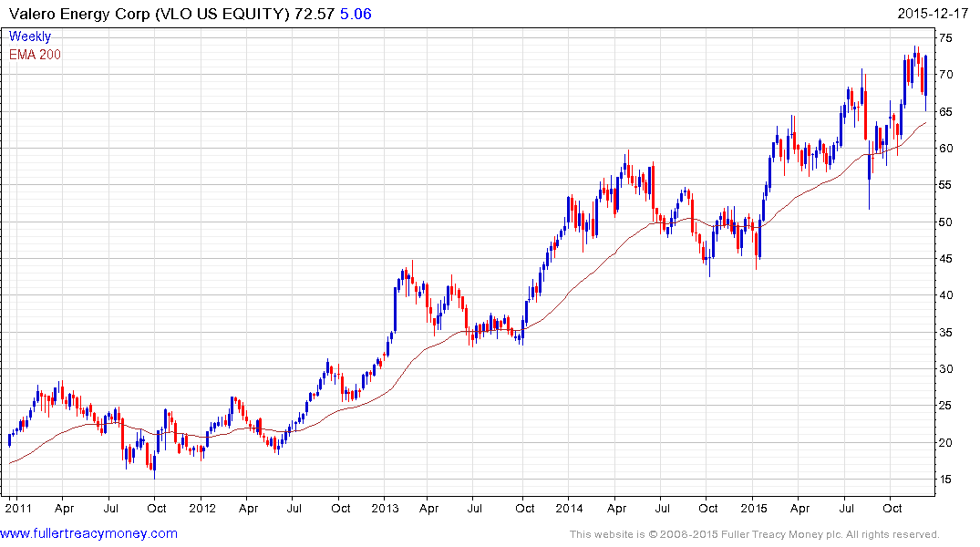Click the 45 price axis label

(x=945, y=259)
